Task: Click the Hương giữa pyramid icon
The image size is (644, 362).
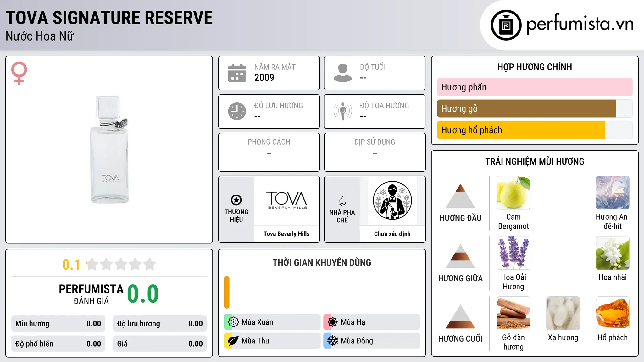Action: pyautogui.click(x=460, y=256)
